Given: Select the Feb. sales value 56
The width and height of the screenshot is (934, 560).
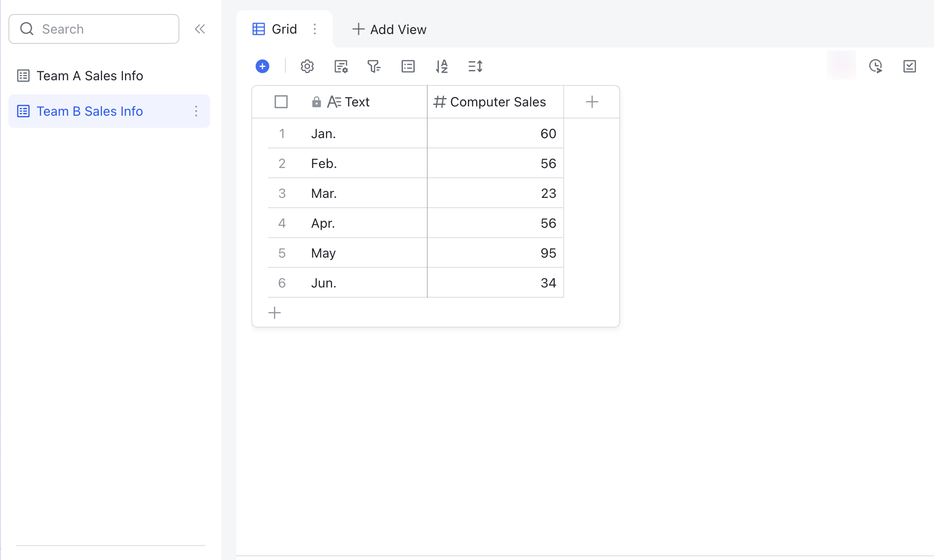Looking at the screenshot, I should (495, 163).
